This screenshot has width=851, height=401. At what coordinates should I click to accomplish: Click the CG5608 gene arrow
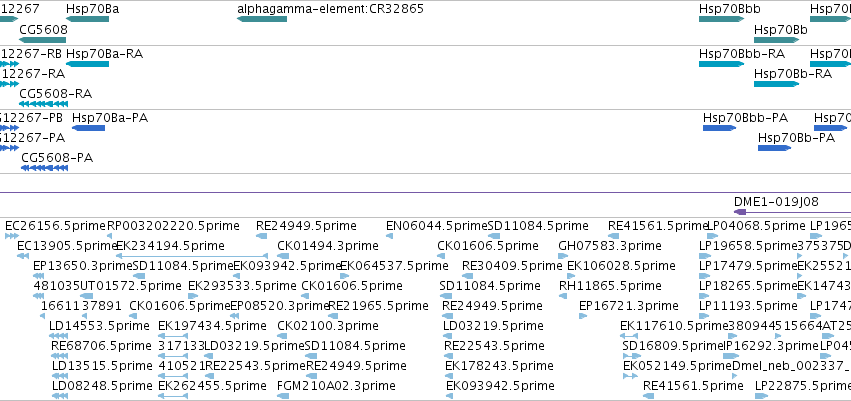point(42,40)
